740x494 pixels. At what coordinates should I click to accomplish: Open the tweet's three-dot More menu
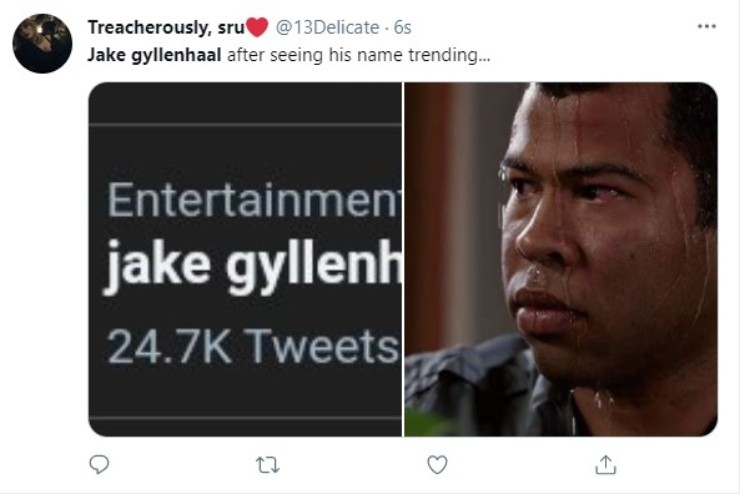(x=707, y=25)
